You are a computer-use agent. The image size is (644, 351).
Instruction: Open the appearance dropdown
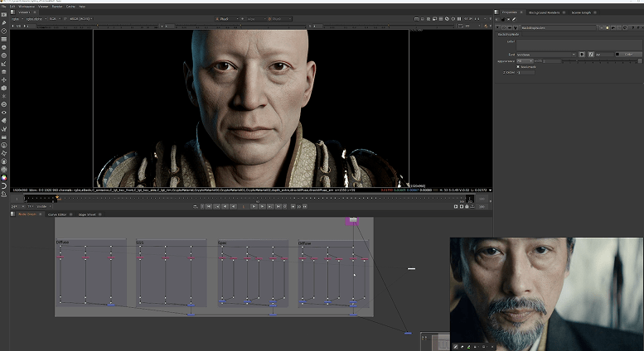point(525,60)
